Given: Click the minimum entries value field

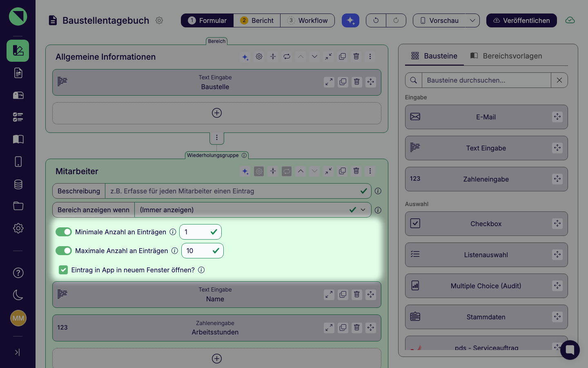Looking at the screenshot, I should [x=200, y=232].
